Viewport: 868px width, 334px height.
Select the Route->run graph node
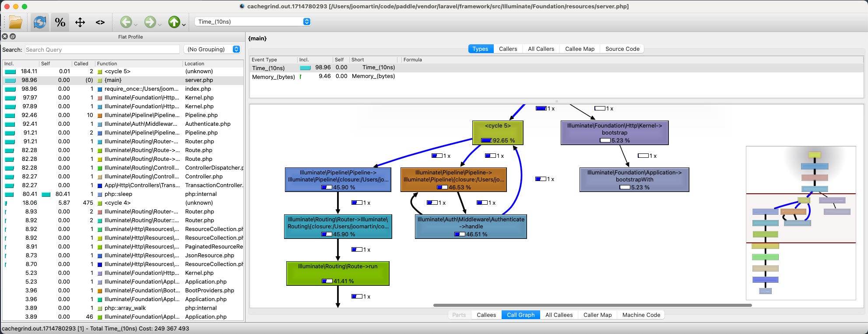(x=337, y=274)
